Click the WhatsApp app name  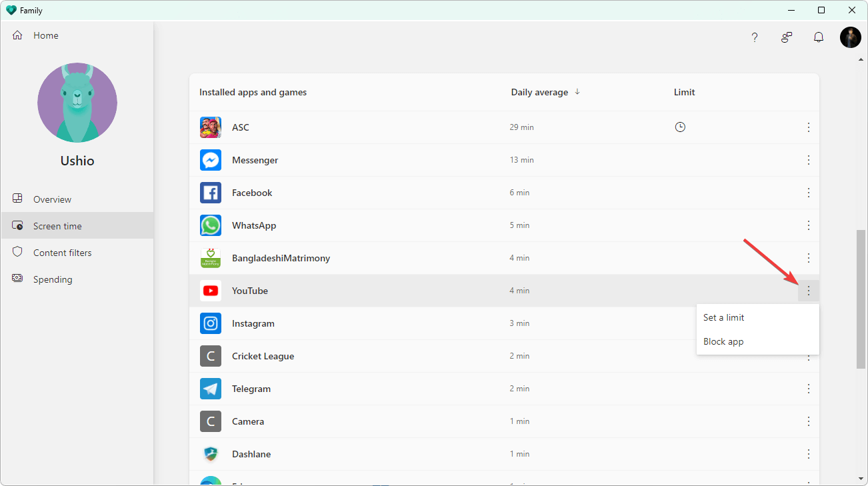[x=254, y=225]
